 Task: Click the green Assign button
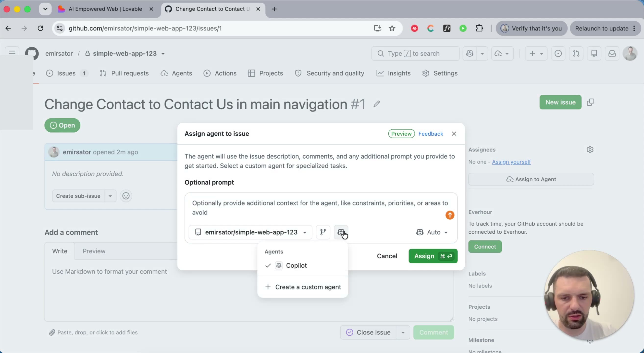click(x=433, y=256)
